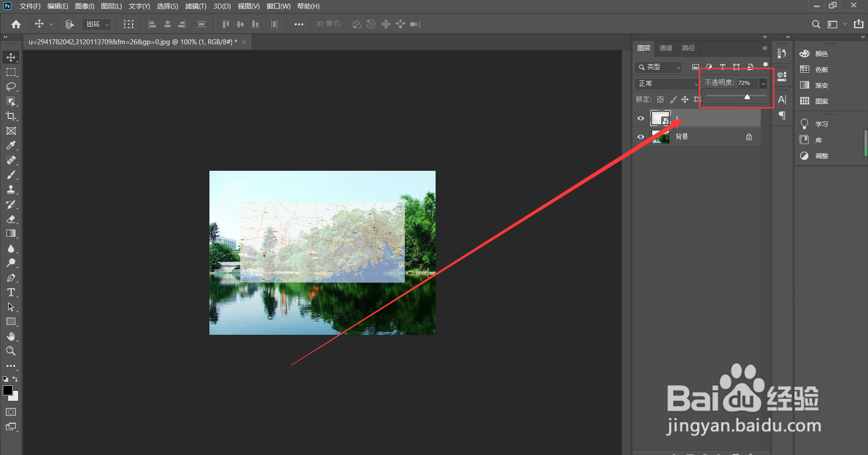
Task: Toggle Quick Mask mode
Action: [11, 412]
